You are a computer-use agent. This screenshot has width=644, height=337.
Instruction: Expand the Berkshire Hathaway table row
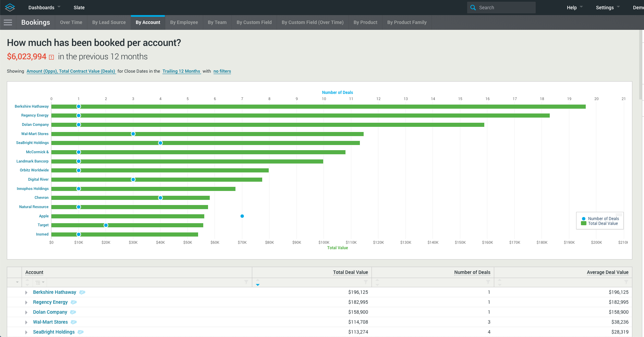(26, 292)
